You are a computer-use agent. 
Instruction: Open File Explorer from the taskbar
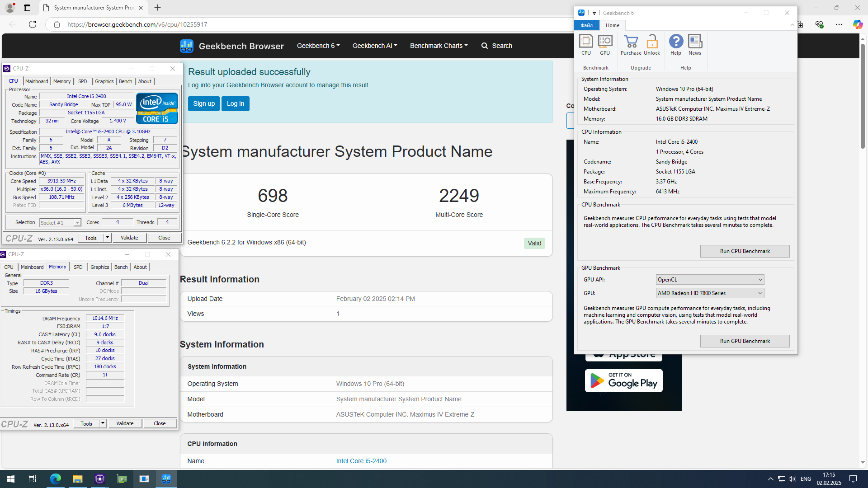pos(78,479)
